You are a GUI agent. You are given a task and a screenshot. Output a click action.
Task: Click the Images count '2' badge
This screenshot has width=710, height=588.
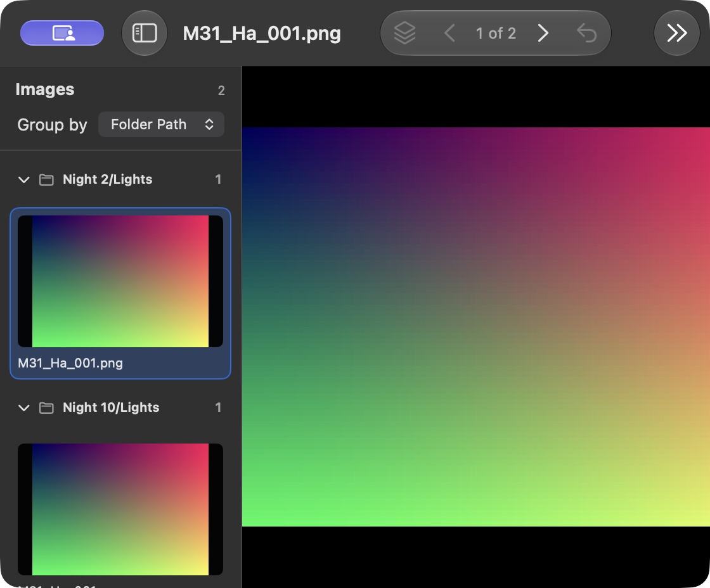pos(221,91)
